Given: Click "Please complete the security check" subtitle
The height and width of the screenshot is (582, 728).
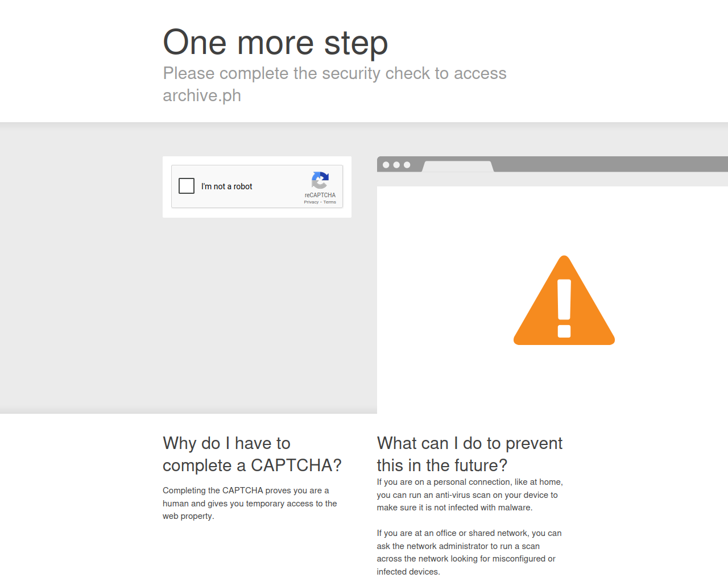Looking at the screenshot, I should tap(334, 73).
